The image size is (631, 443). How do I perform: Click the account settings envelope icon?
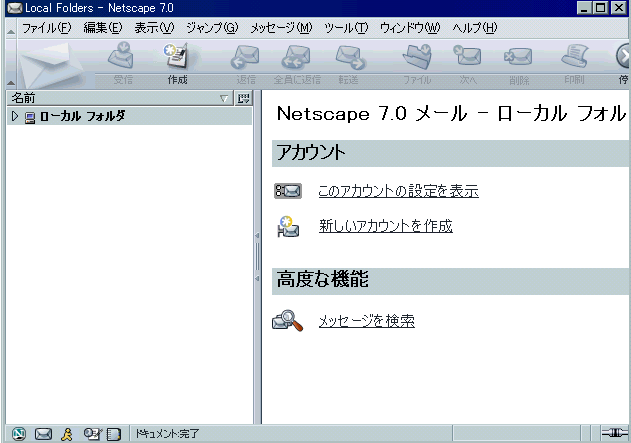(x=288, y=191)
